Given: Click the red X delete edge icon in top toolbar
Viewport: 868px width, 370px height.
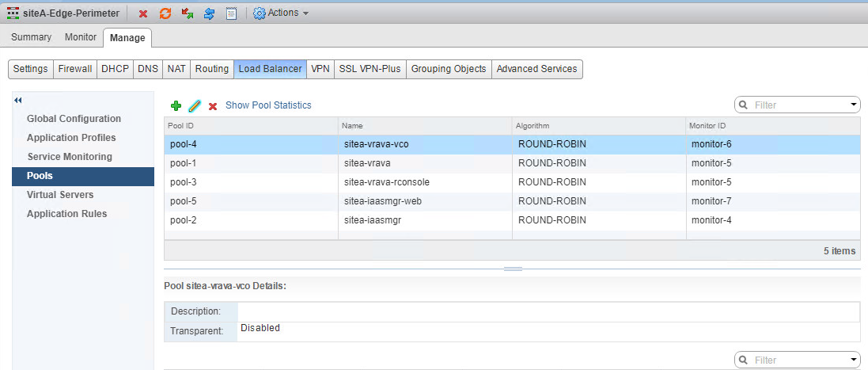Looking at the screenshot, I should [143, 13].
